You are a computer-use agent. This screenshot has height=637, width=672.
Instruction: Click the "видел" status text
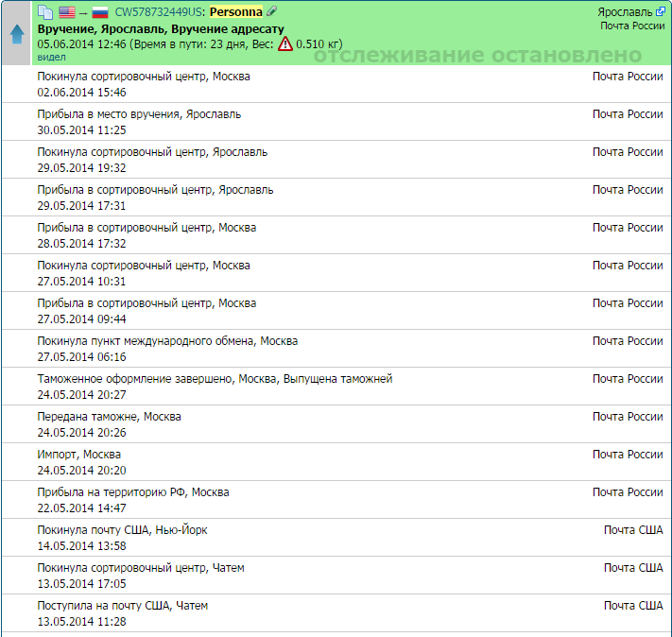pyautogui.click(x=51, y=57)
